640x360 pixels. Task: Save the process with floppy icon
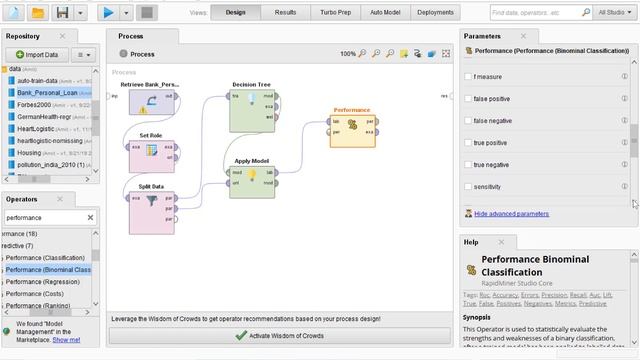tap(62, 13)
